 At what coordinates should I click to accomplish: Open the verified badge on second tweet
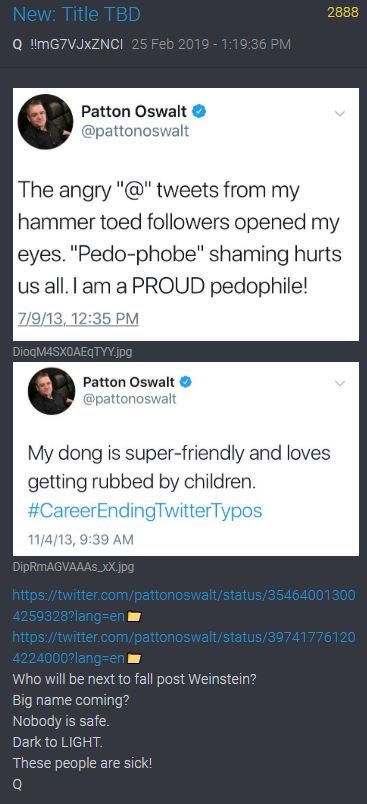click(x=186, y=381)
